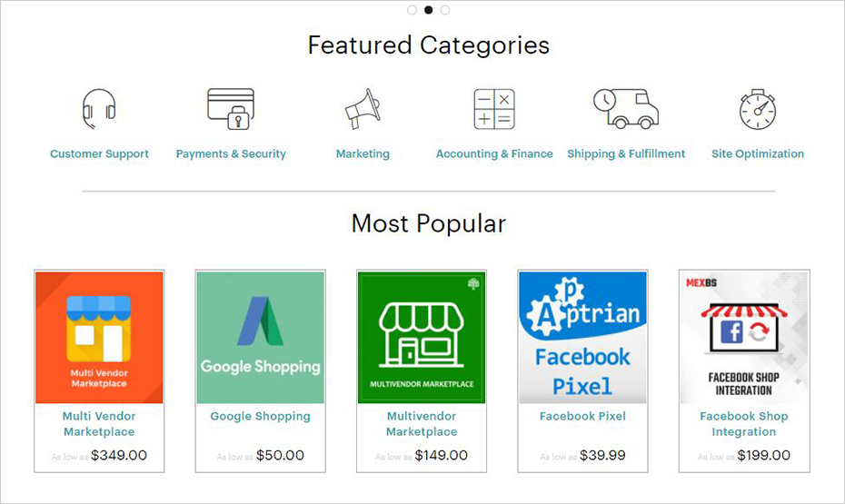Click the Payments & Security card icon
845x504 pixels.
(231, 109)
